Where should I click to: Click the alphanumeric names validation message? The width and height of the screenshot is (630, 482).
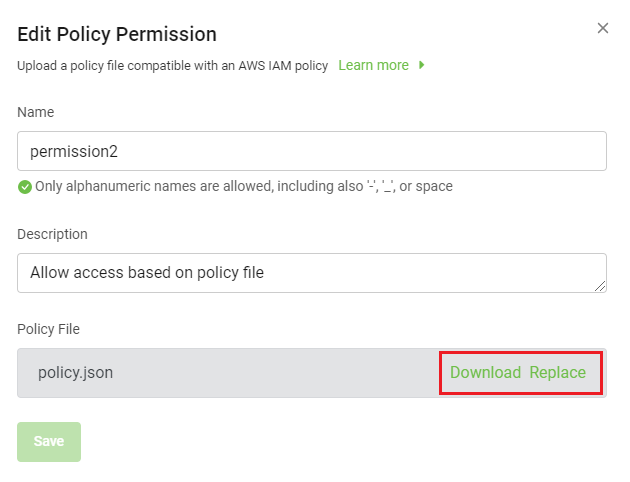click(244, 186)
